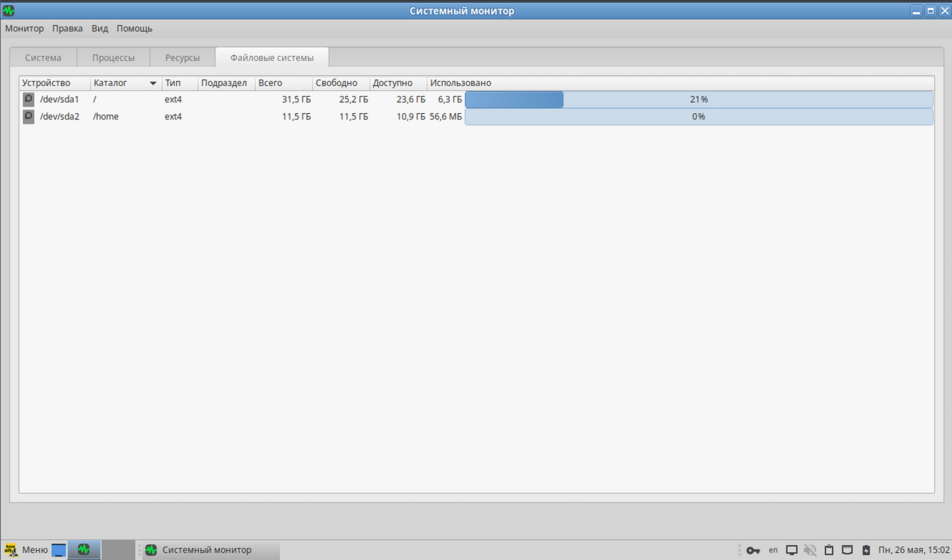
Task: Sort by the Свободно column header
Action: [341, 83]
